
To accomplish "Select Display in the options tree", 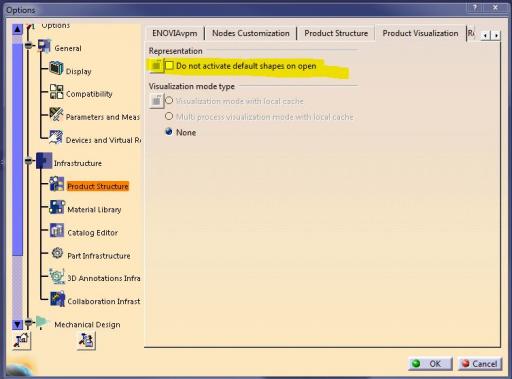I will click(x=79, y=71).
